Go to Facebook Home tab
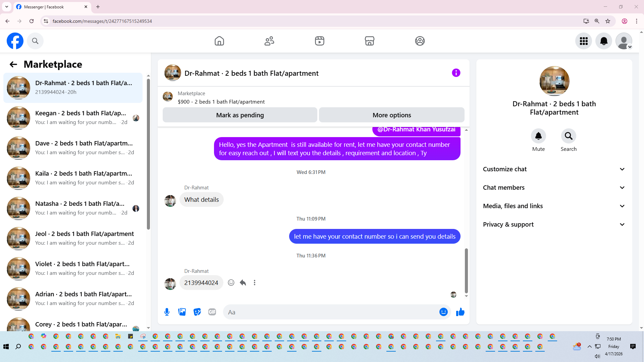The image size is (644, 362). click(219, 41)
